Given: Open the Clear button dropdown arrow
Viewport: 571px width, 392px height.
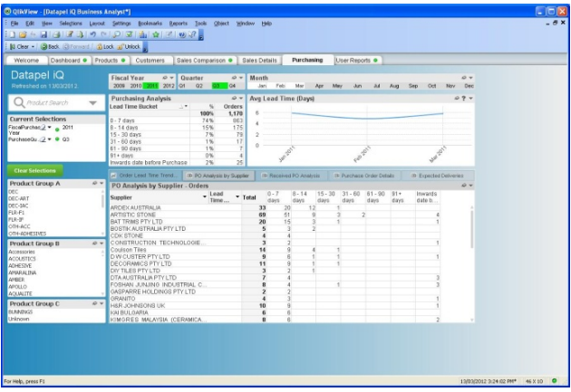Looking at the screenshot, I should tap(34, 46).
